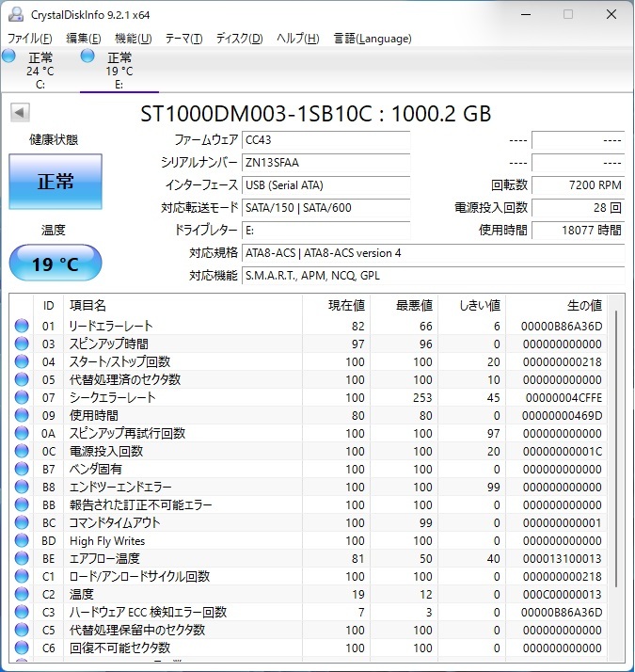
Task: Click the シリアルナンバー field ZN13SFAA
Action: pos(325,162)
